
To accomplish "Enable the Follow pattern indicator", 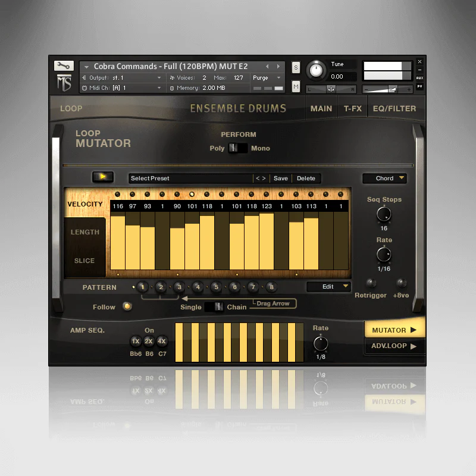I will (126, 307).
